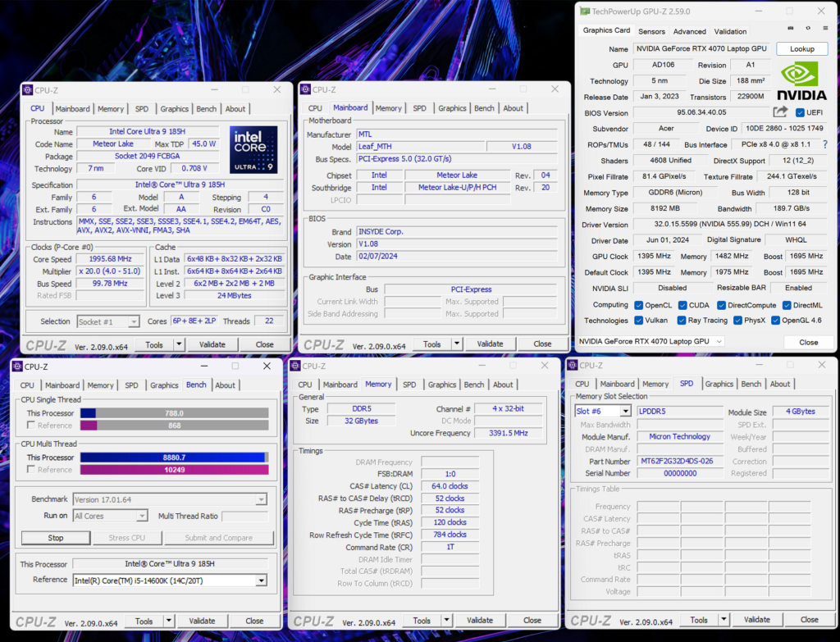This screenshot has width=840, height=642.
Task: Enable Reference checkbox under CPU Single Thread
Action: [31, 426]
